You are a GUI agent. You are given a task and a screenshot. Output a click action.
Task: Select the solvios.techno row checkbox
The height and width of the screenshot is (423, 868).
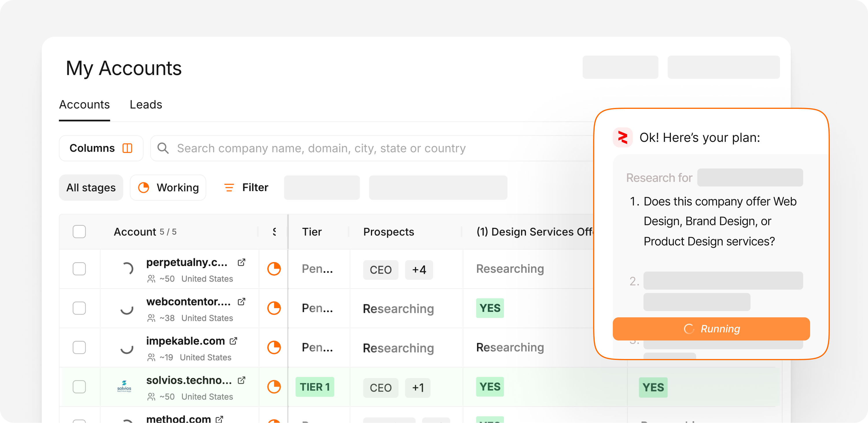click(x=79, y=387)
